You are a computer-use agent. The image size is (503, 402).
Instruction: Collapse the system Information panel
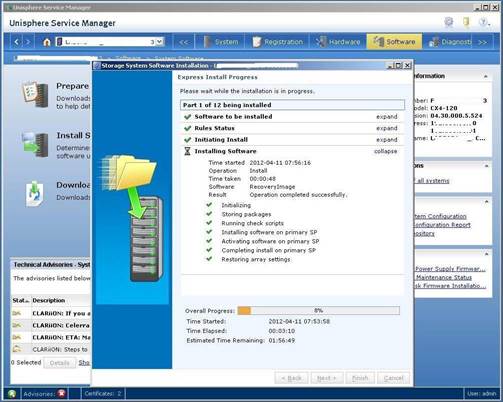[x=486, y=76]
